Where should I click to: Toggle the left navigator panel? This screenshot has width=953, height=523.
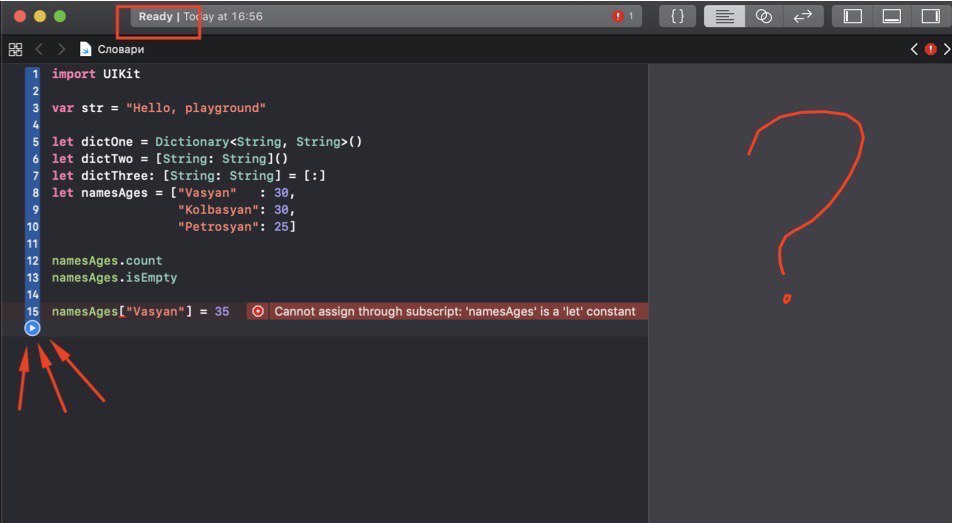click(x=853, y=16)
